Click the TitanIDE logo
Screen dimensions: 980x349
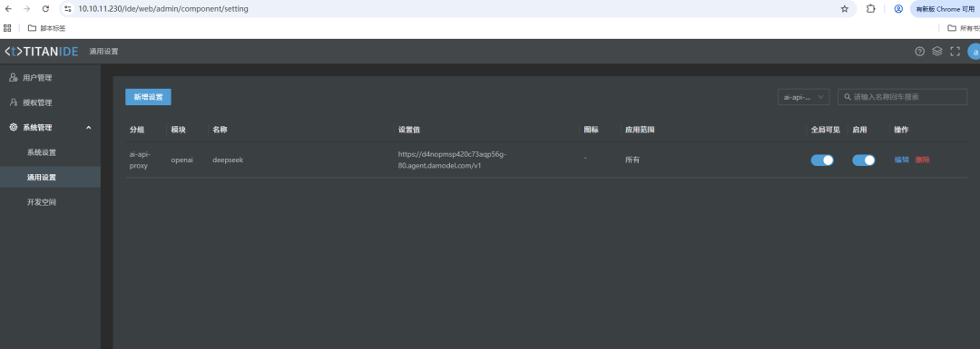tap(41, 51)
